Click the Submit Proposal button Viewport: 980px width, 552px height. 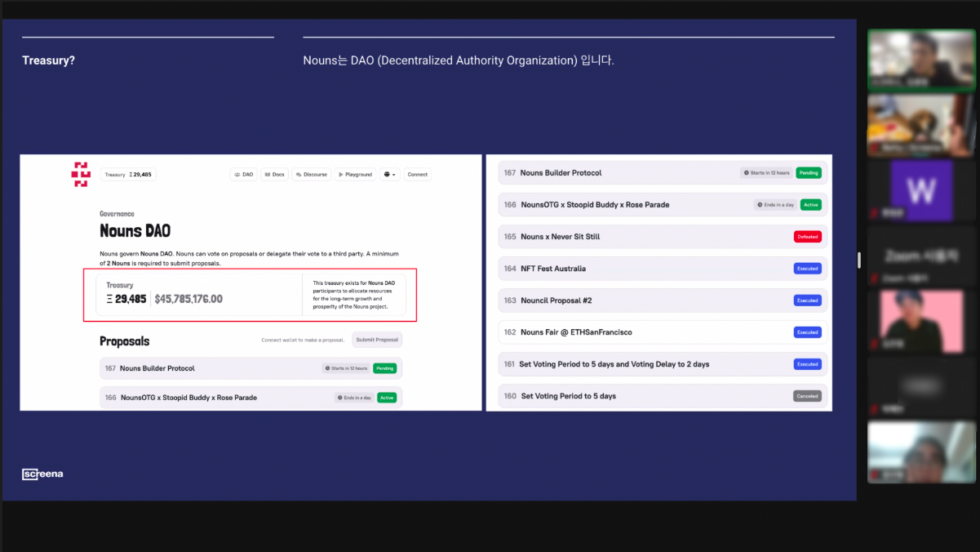coord(377,340)
